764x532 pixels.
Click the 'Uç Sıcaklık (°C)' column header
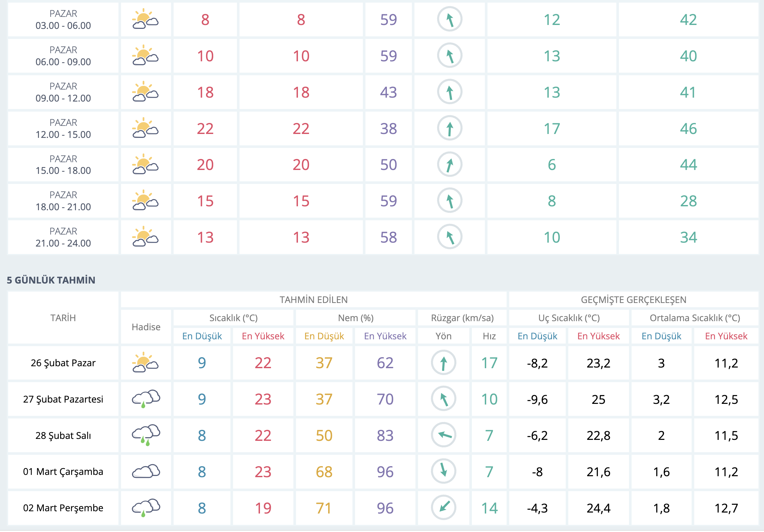point(569,318)
